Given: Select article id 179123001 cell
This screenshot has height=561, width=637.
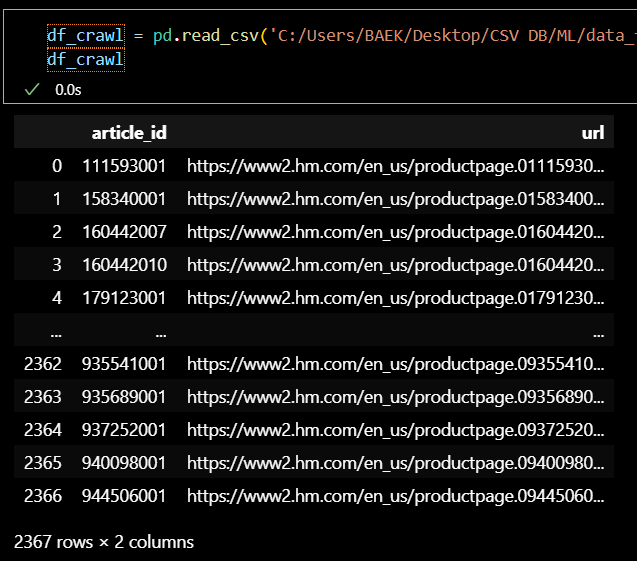Looking at the screenshot, I should click(x=124, y=298).
